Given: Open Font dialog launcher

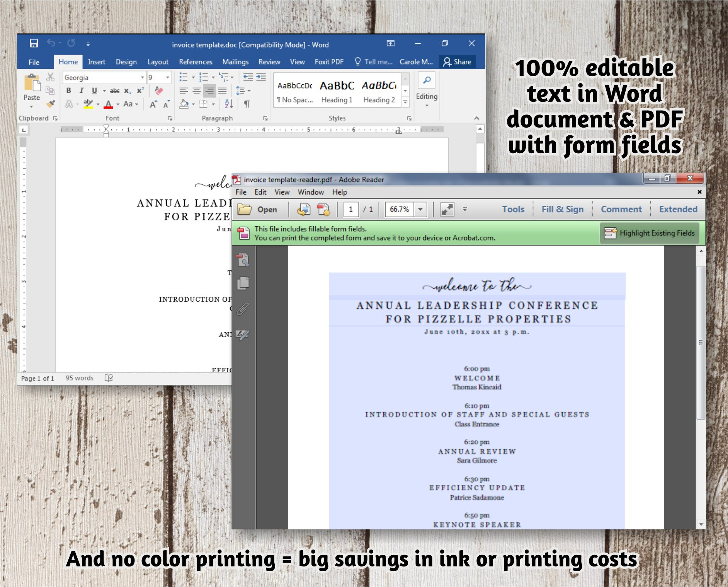Looking at the screenshot, I should coord(170,118).
